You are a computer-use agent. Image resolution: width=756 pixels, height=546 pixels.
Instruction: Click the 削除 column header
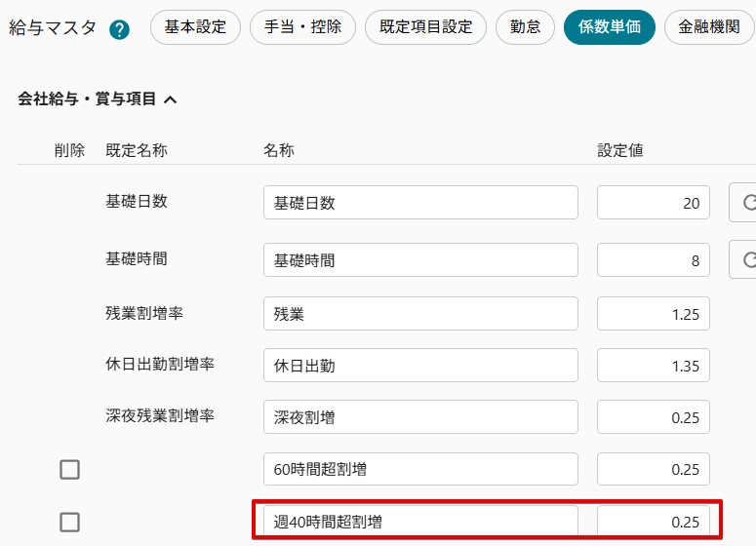click(x=69, y=150)
